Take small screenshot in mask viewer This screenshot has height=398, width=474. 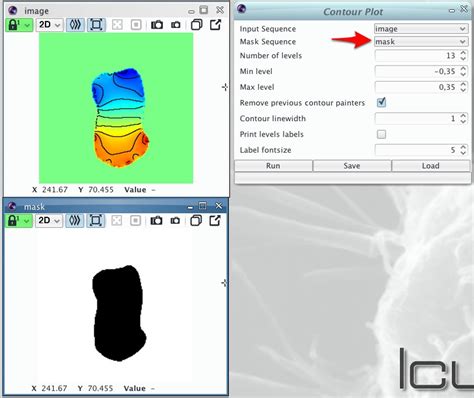coord(175,221)
